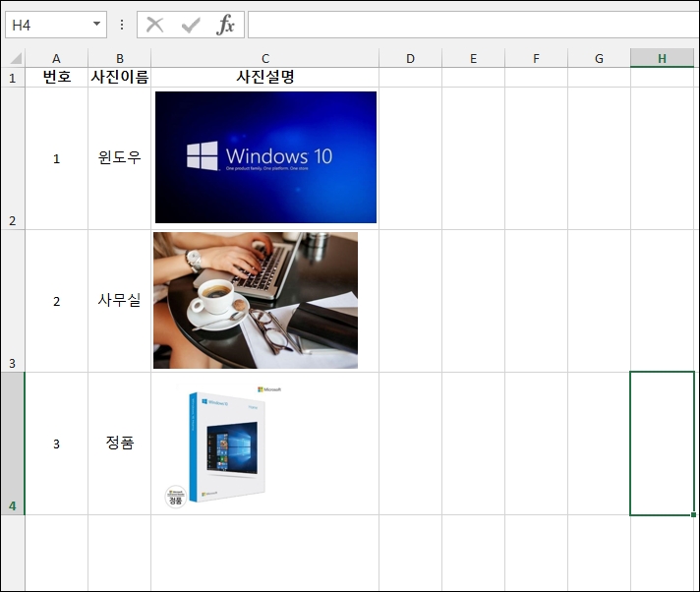Viewport: 700px width, 592px height.
Task: Select the Windows 10 logo picture
Action: [265, 157]
